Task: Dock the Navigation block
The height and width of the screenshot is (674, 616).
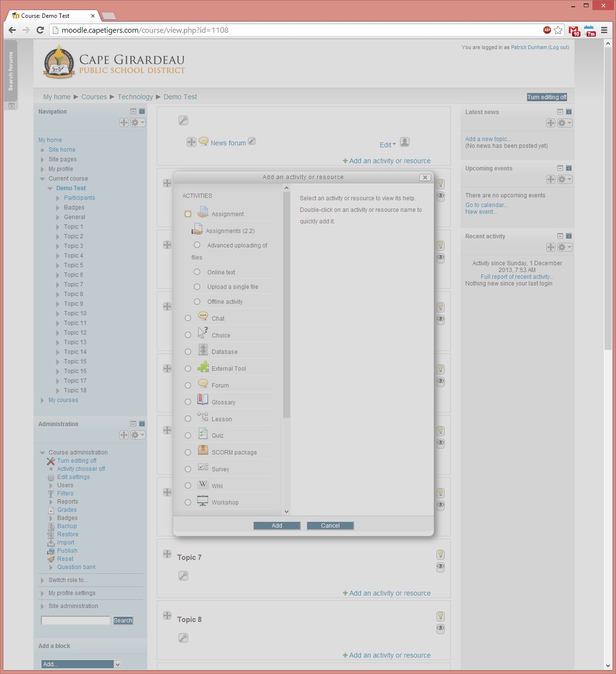Action: click(142, 111)
